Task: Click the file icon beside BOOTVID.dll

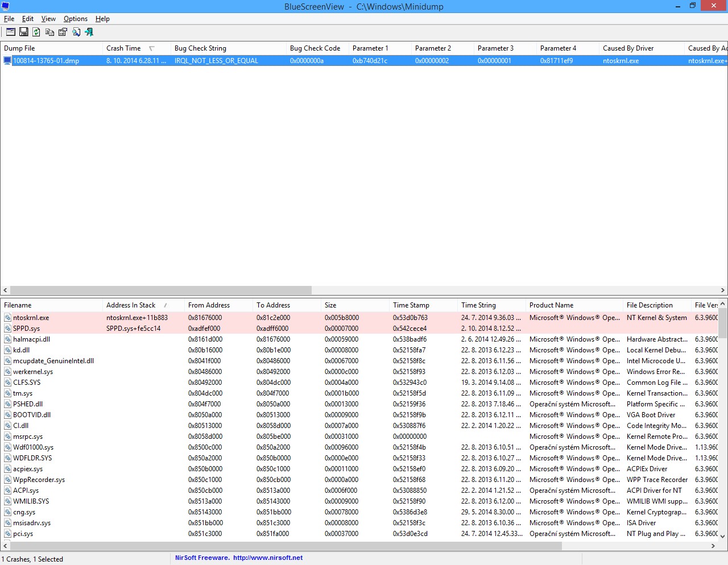Action: click(8, 415)
